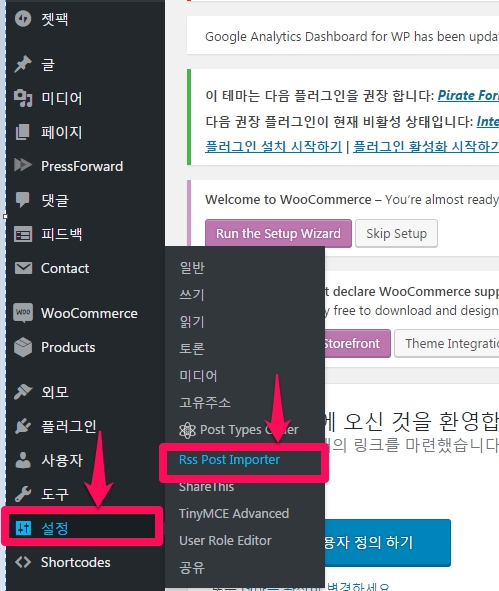
Task: Click the blue 사용자 정의 하기 button
Action: click(x=387, y=542)
